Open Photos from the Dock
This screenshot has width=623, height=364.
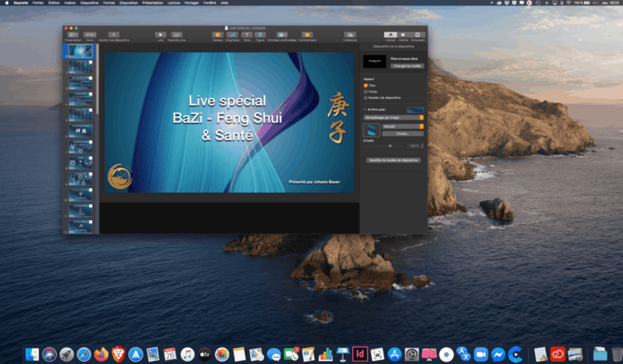coord(222,355)
